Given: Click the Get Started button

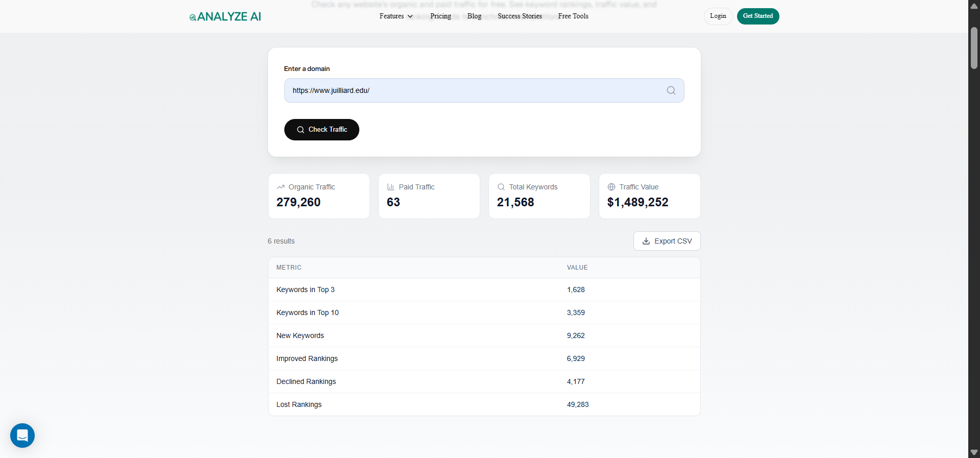Looking at the screenshot, I should pos(758,16).
